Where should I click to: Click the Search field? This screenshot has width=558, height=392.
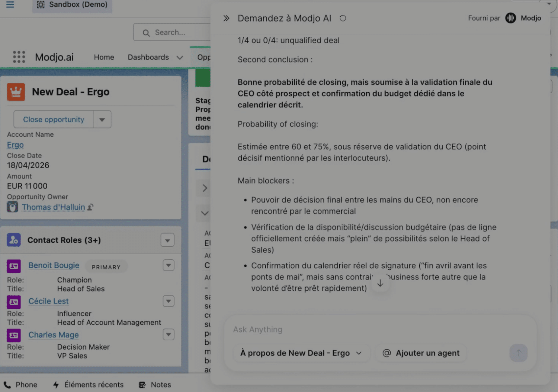coord(172,32)
